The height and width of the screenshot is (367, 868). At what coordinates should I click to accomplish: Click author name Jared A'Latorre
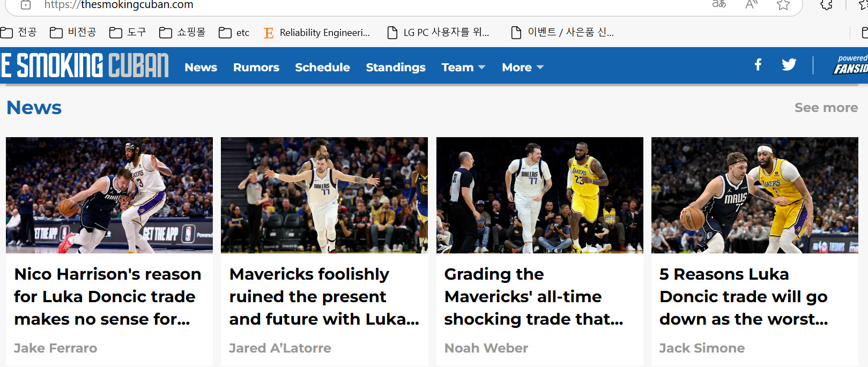click(280, 348)
